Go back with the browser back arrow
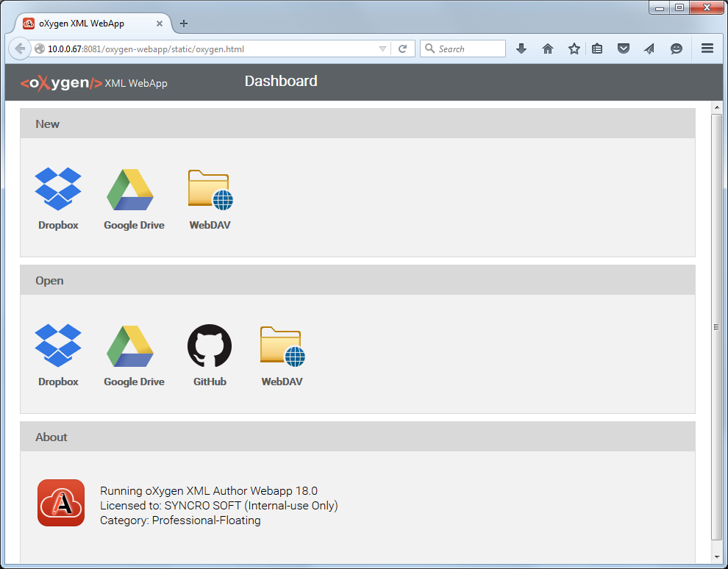Screen dimensions: 728x569 click(20, 49)
